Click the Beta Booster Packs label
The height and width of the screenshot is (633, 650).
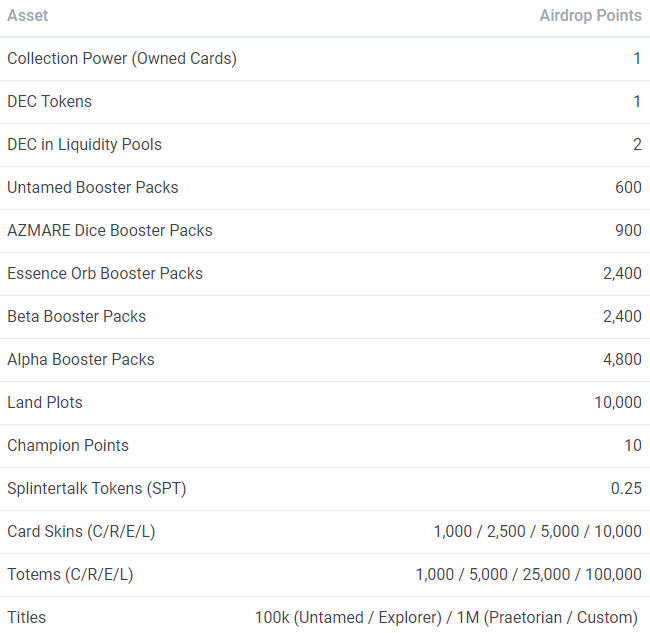[76, 317]
